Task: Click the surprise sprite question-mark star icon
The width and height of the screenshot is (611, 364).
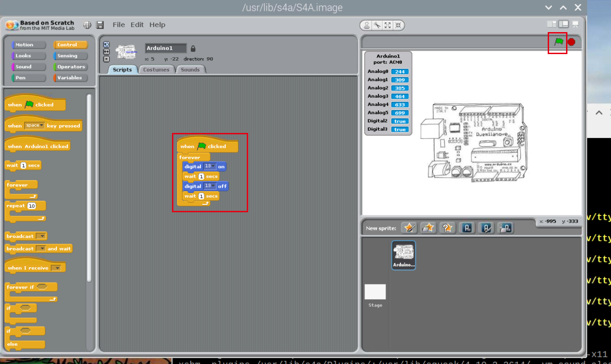Action: pos(447,228)
